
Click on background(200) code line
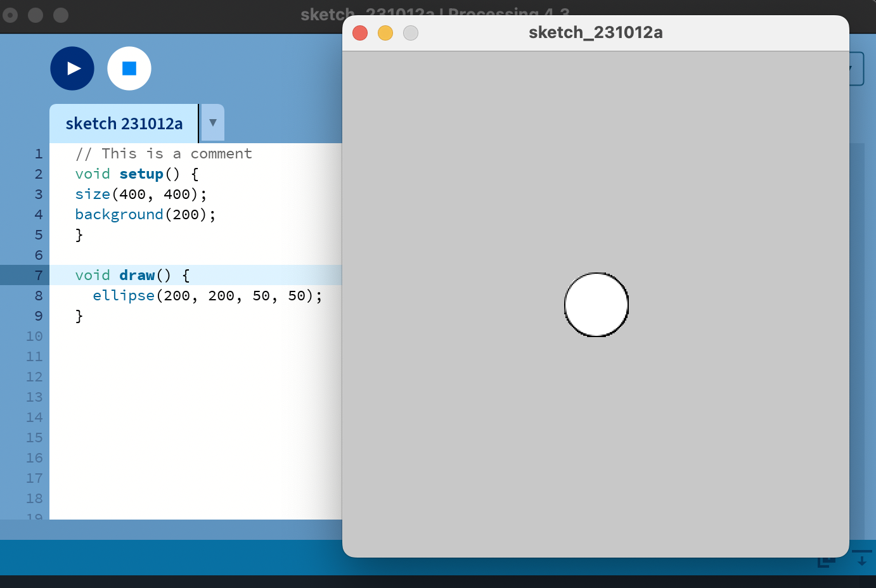pyautogui.click(x=145, y=215)
